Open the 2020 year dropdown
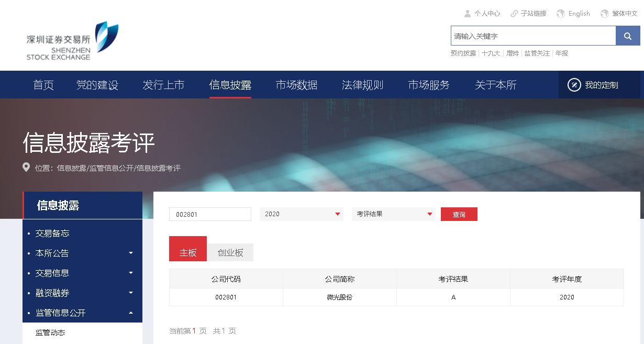The height and width of the screenshot is (344, 644). pyautogui.click(x=302, y=214)
